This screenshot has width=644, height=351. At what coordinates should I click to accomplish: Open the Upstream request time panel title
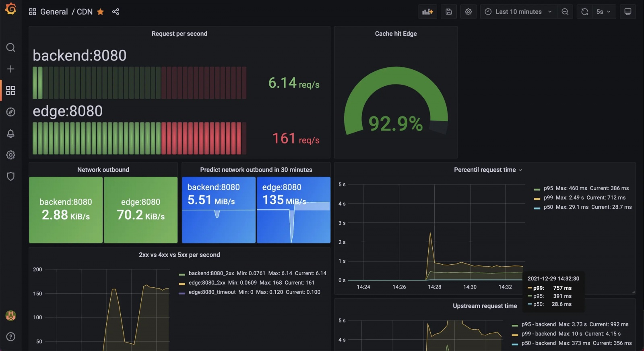point(485,306)
